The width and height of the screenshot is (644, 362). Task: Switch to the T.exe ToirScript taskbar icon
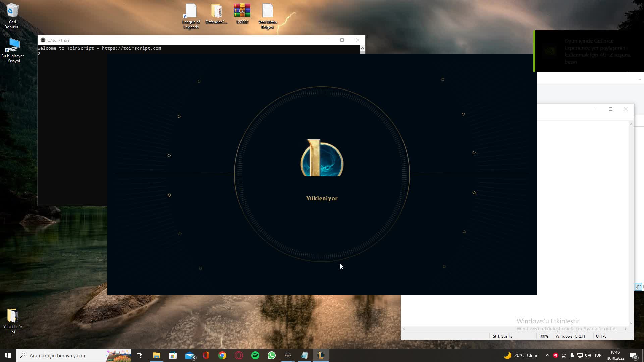(x=288, y=355)
